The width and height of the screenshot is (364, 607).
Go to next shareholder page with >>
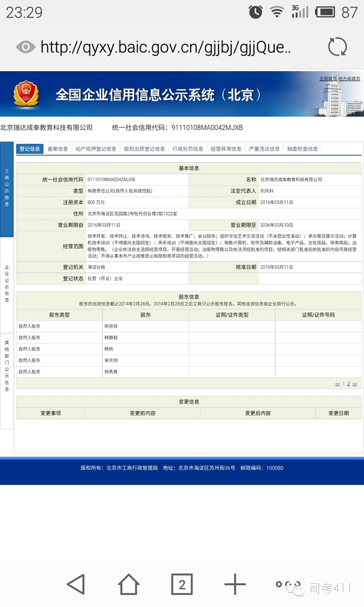(x=355, y=384)
